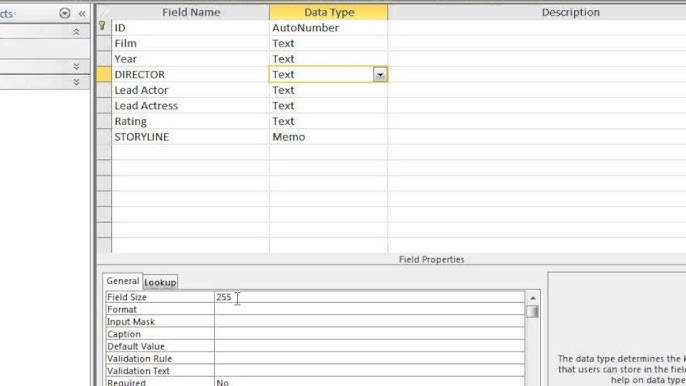The width and height of the screenshot is (686, 386).
Task: Select the STORYLINE Memo data type cell
Action: coord(328,137)
